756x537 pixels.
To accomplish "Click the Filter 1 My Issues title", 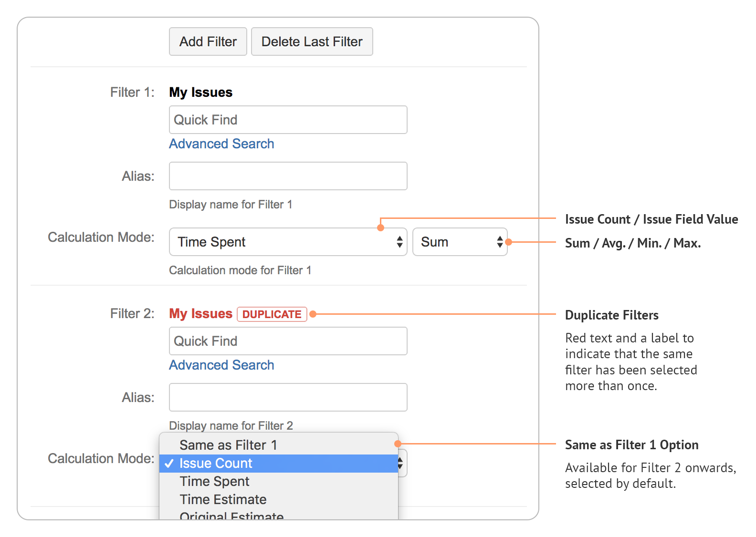I will pyautogui.click(x=200, y=93).
